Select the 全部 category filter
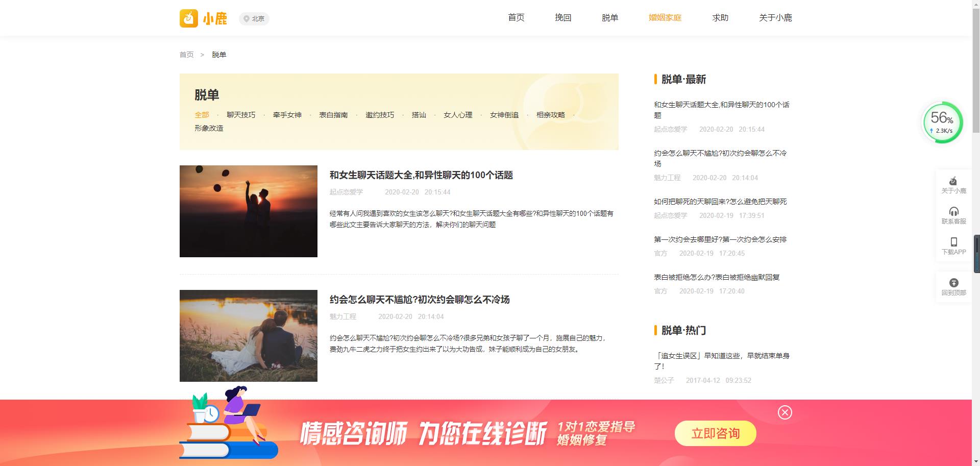This screenshot has width=980, height=466. point(202,115)
